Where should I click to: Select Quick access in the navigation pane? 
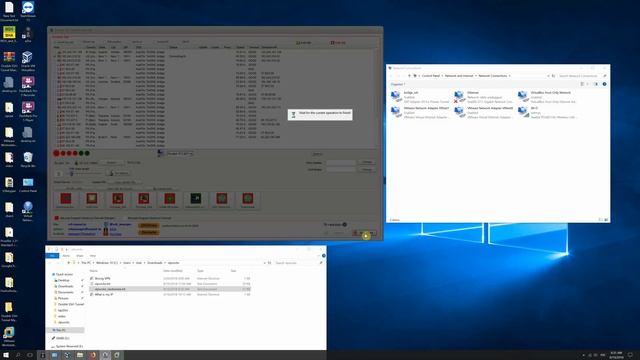click(64, 274)
